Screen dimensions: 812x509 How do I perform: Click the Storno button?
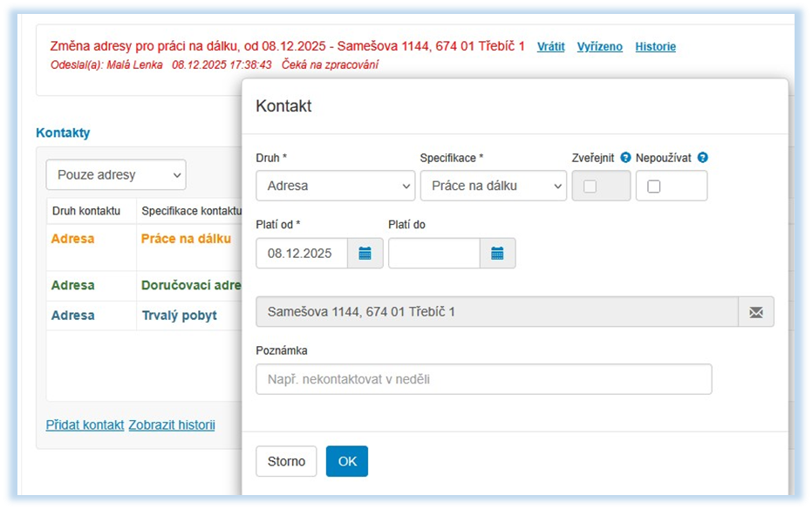click(286, 462)
